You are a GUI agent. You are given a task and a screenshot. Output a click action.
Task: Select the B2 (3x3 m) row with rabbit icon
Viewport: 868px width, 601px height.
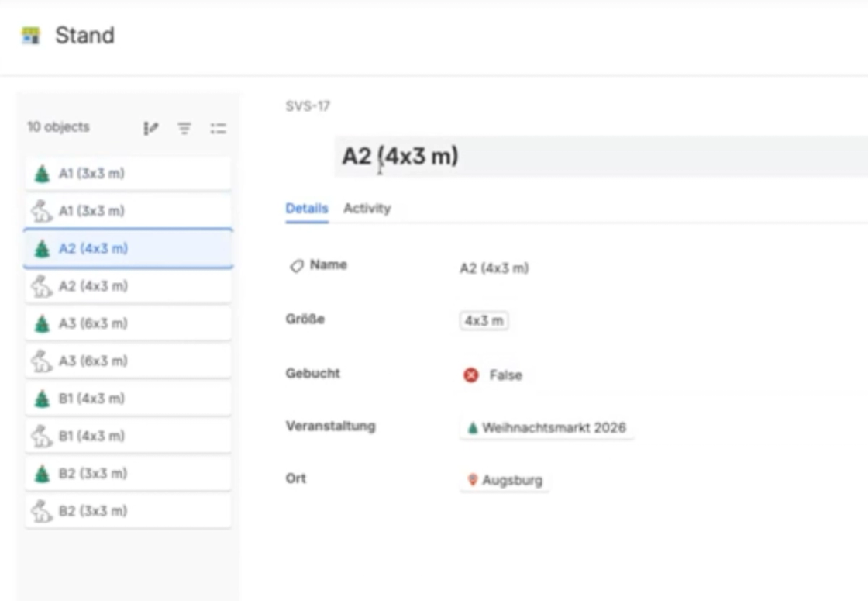click(128, 511)
